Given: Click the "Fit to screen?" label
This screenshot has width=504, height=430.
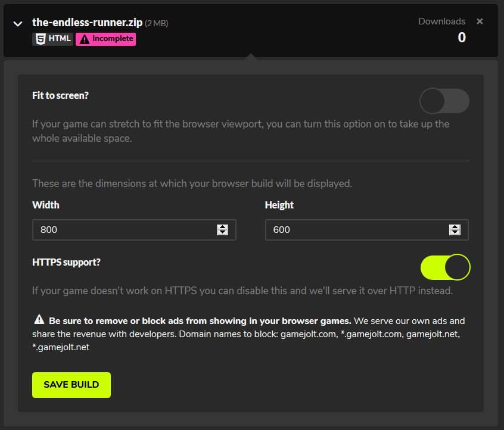Looking at the screenshot, I should (60, 95).
